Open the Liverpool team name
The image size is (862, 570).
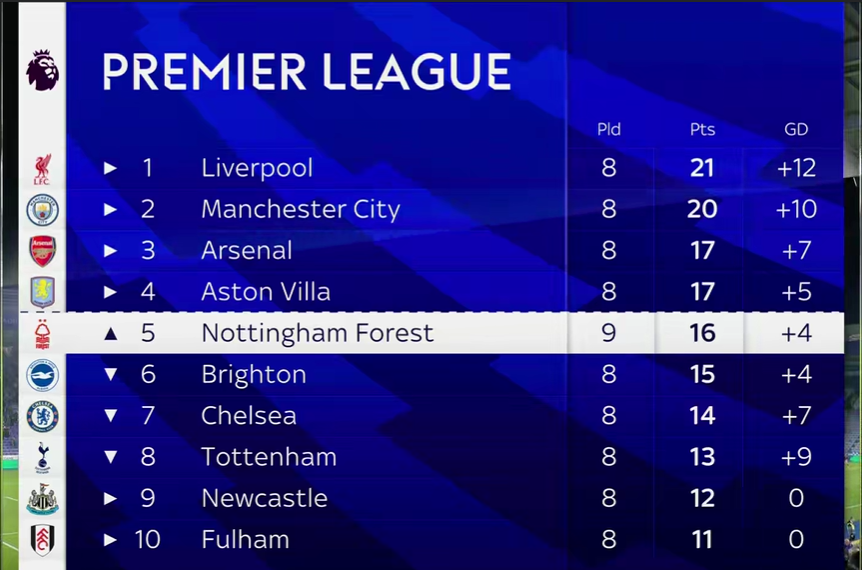click(257, 168)
